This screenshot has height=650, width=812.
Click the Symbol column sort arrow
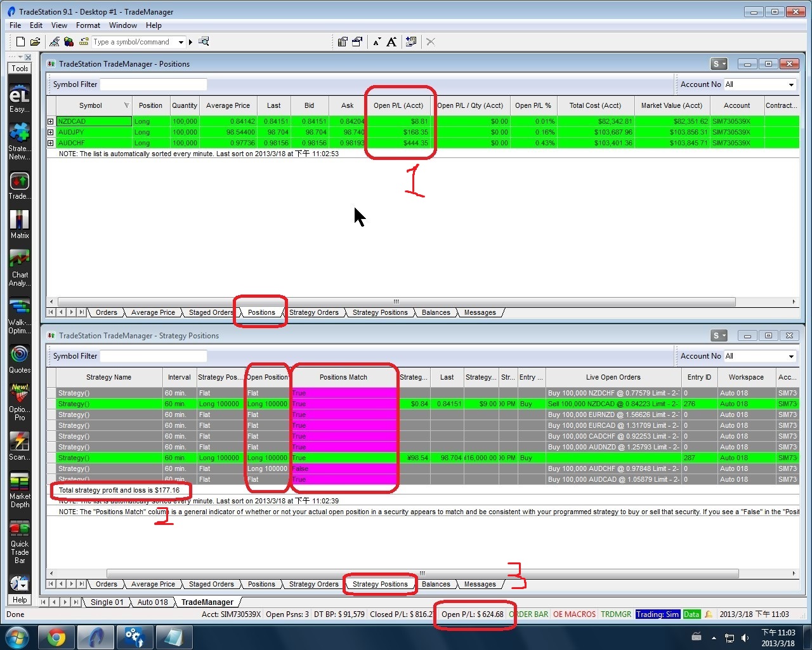click(126, 105)
